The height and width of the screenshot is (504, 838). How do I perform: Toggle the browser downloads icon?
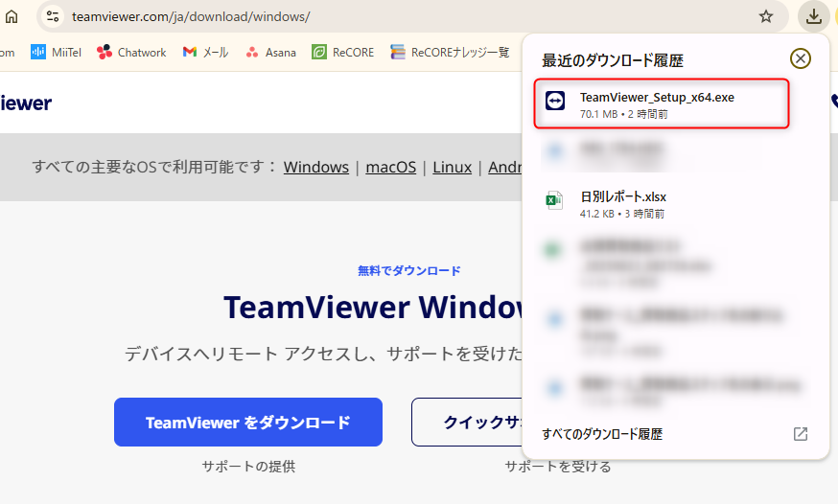click(813, 16)
